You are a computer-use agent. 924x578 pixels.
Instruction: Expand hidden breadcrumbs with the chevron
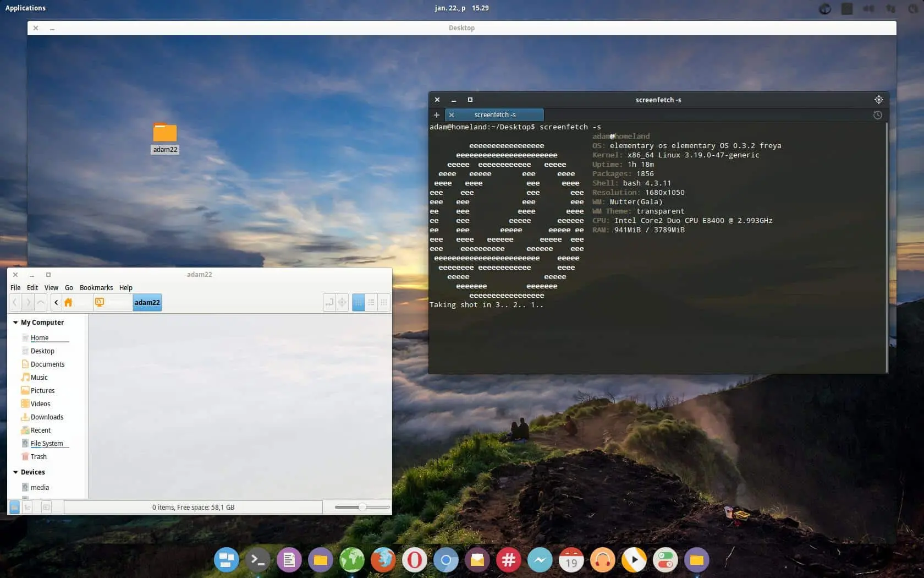[56, 302]
